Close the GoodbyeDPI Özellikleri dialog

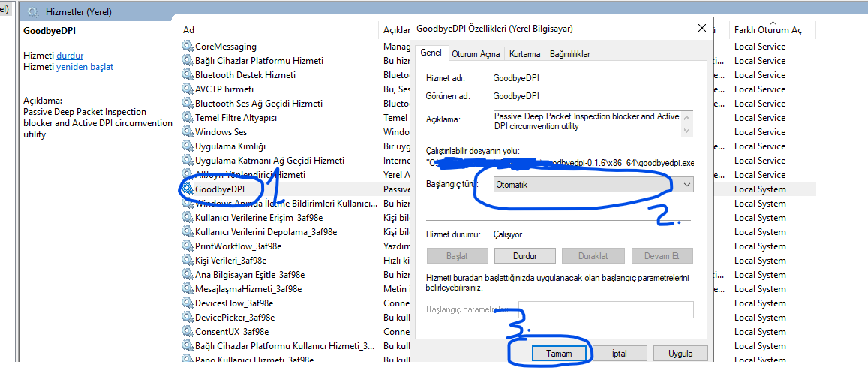[702, 28]
